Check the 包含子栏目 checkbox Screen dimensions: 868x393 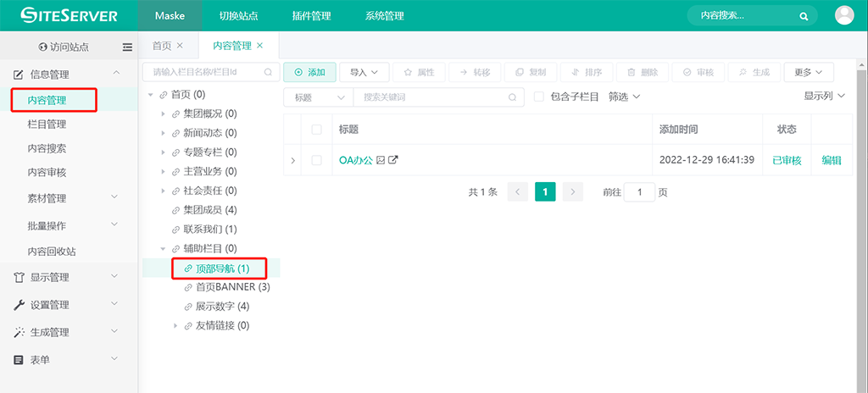(x=539, y=97)
